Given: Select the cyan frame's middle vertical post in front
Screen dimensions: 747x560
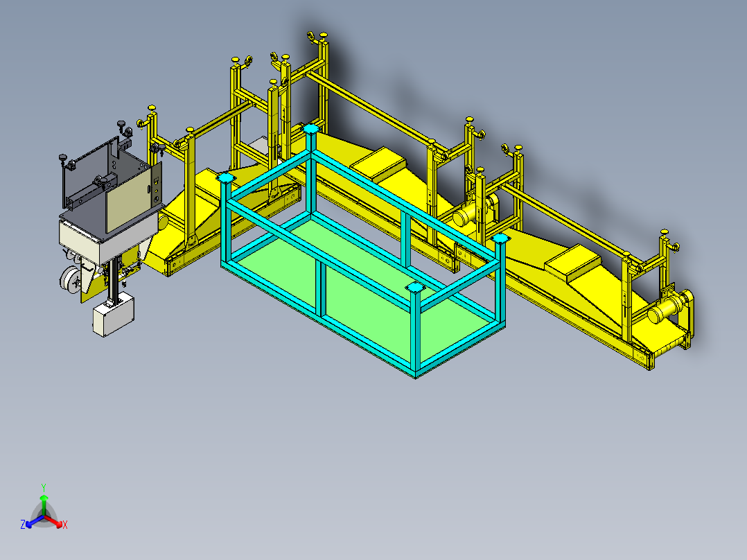Looking at the screenshot, I should tap(321, 289).
